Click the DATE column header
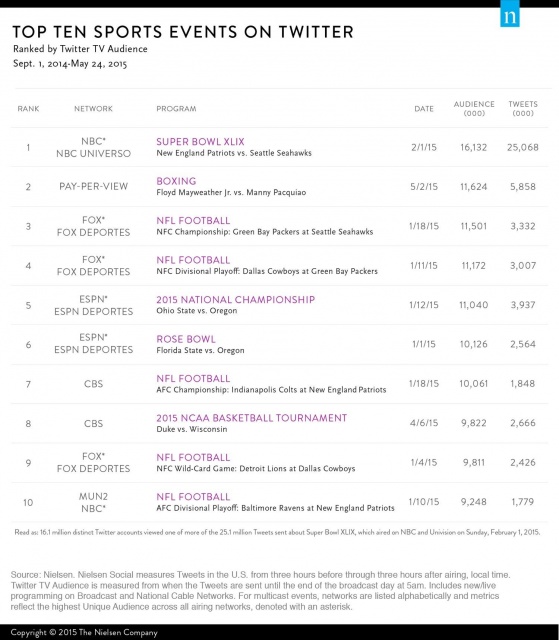Image resolution: width=559 pixels, height=640 pixels. coord(424,109)
